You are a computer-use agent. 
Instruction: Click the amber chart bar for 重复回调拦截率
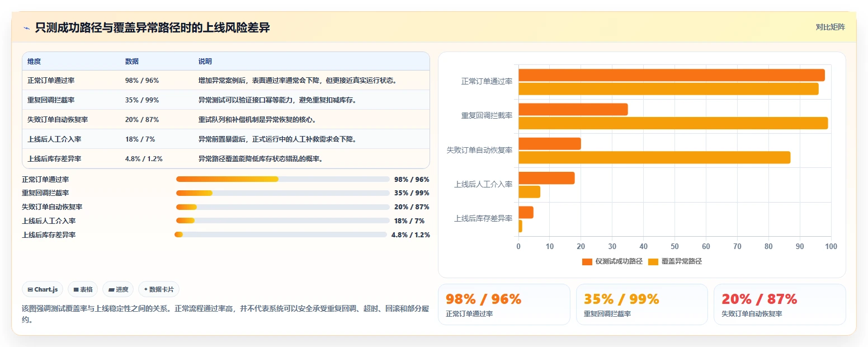[x=673, y=123]
